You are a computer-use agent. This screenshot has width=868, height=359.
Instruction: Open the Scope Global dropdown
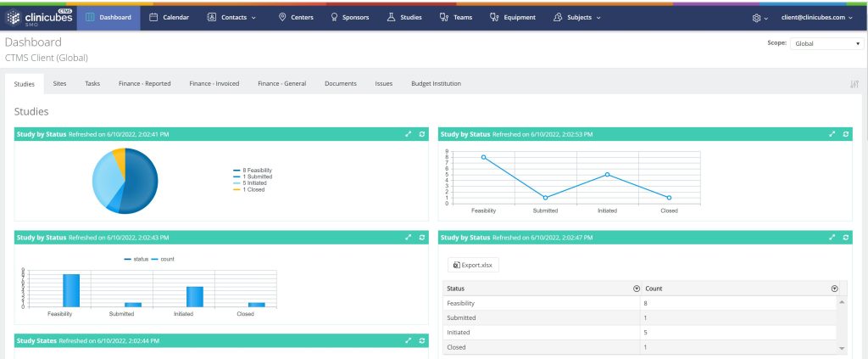826,43
